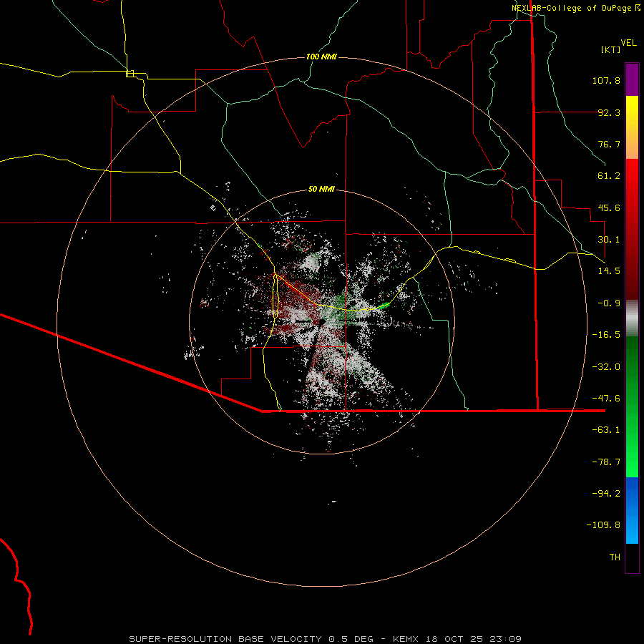
Task: Click the 100 NMI range ring label
Action: point(321,57)
